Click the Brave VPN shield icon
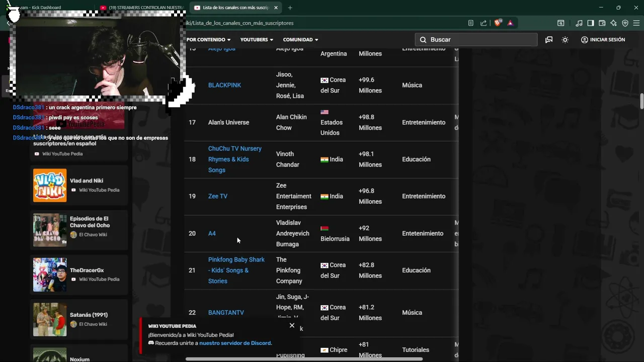This screenshot has width=644, height=362. click(625, 23)
